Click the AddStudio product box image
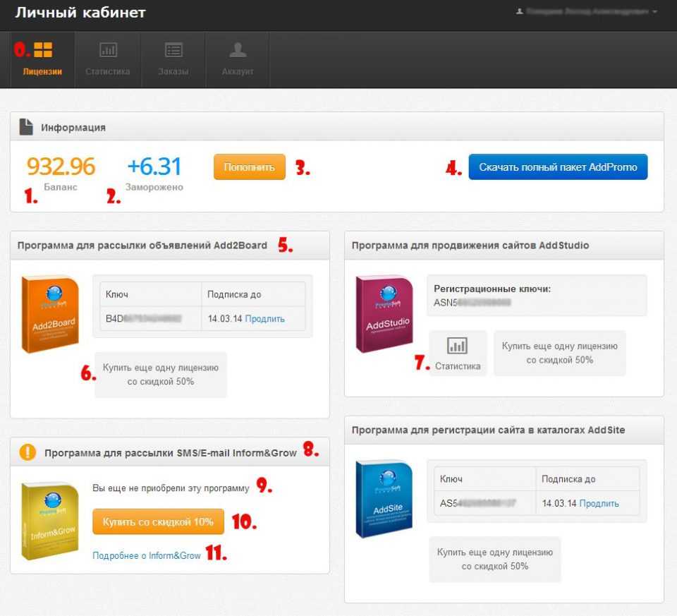 tap(384, 313)
